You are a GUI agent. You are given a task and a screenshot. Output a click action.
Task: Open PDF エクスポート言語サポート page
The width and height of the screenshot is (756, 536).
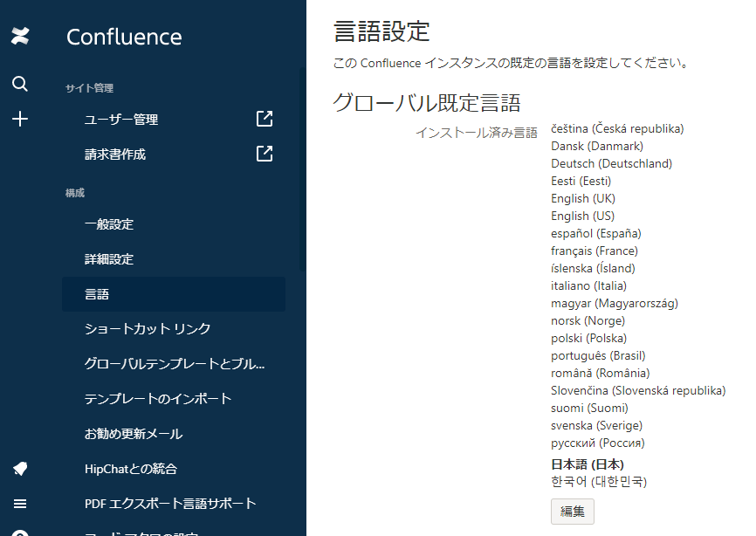pos(171,504)
